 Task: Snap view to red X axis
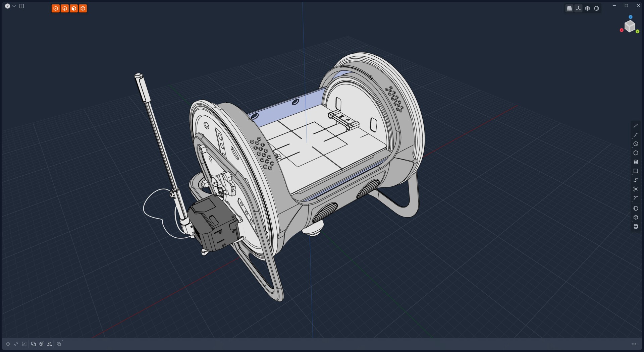(622, 30)
